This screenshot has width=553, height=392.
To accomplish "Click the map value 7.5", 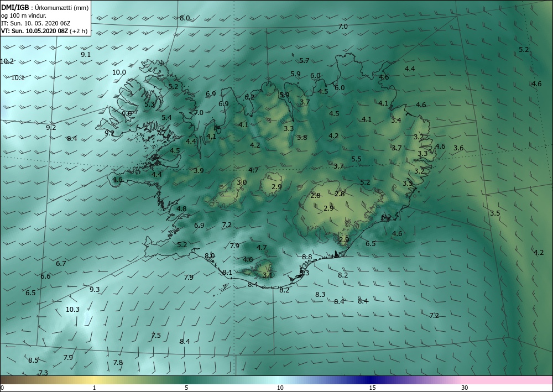I will pyautogui.click(x=156, y=335).
